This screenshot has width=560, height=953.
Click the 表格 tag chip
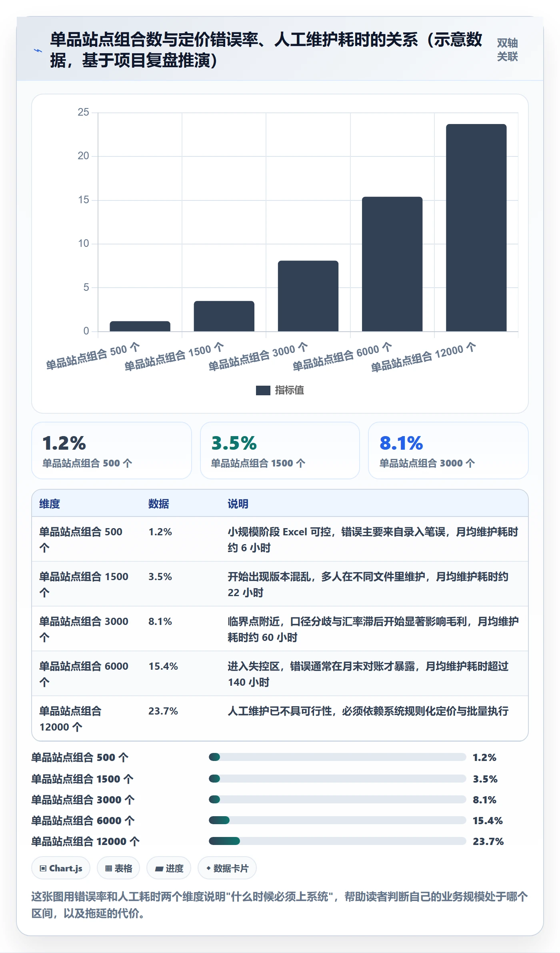point(118,868)
